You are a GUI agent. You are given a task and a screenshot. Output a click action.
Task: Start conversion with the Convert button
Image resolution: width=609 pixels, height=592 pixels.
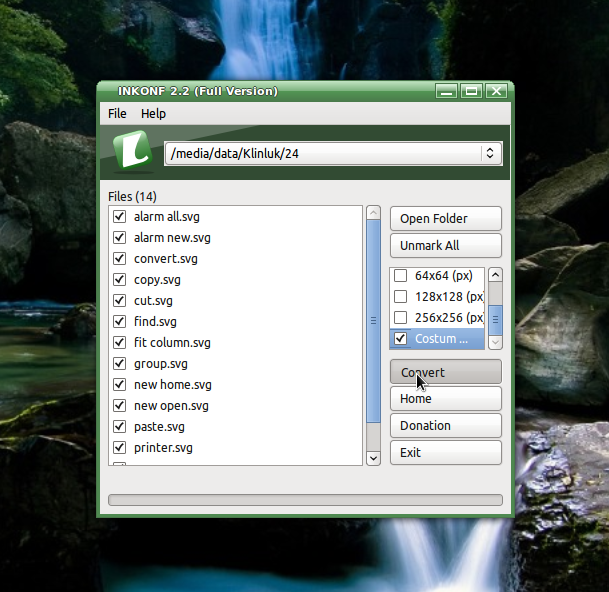446,372
